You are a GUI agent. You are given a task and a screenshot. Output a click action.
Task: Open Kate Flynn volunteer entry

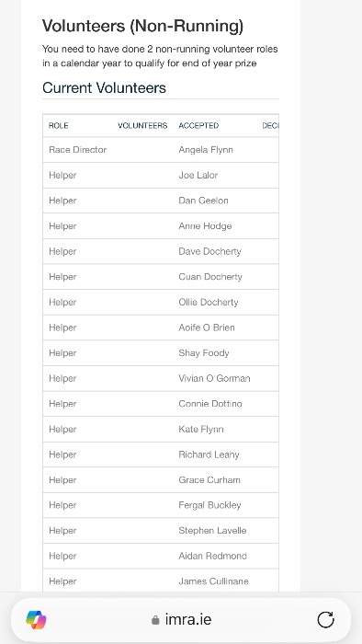(x=201, y=430)
